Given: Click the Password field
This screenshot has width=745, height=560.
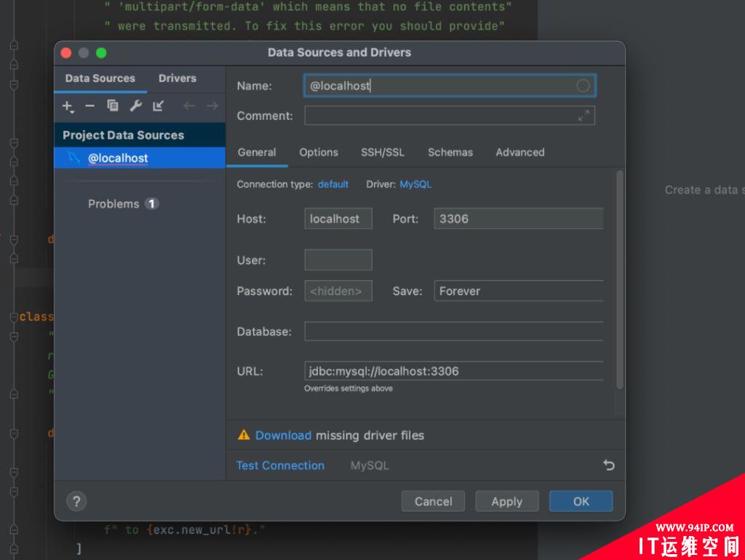Looking at the screenshot, I should [338, 291].
